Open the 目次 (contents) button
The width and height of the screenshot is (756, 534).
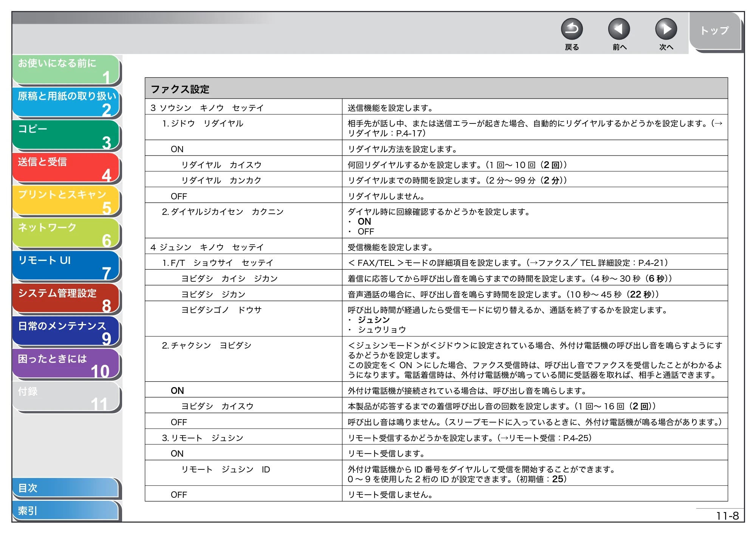coord(66,488)
